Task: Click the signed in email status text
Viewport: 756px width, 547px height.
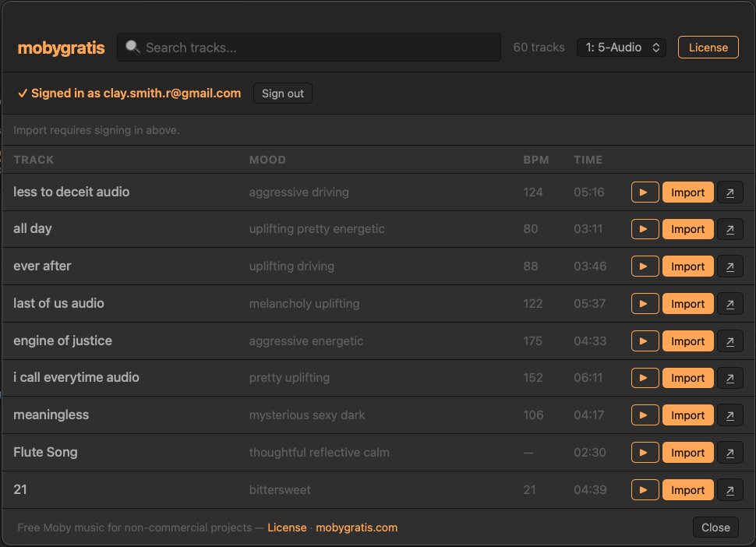Action: coord(129,94)
